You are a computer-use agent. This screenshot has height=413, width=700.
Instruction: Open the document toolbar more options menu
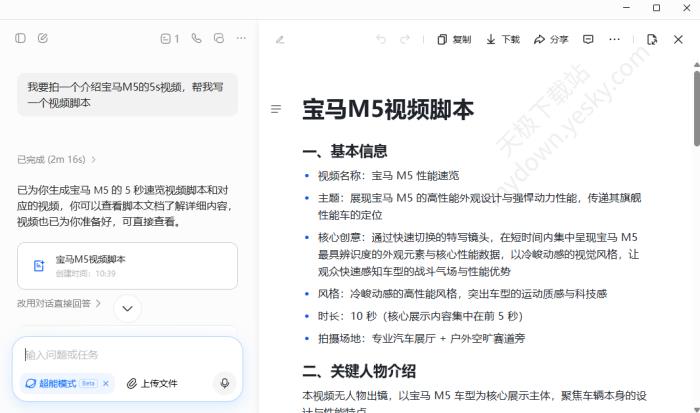(614, 39)
